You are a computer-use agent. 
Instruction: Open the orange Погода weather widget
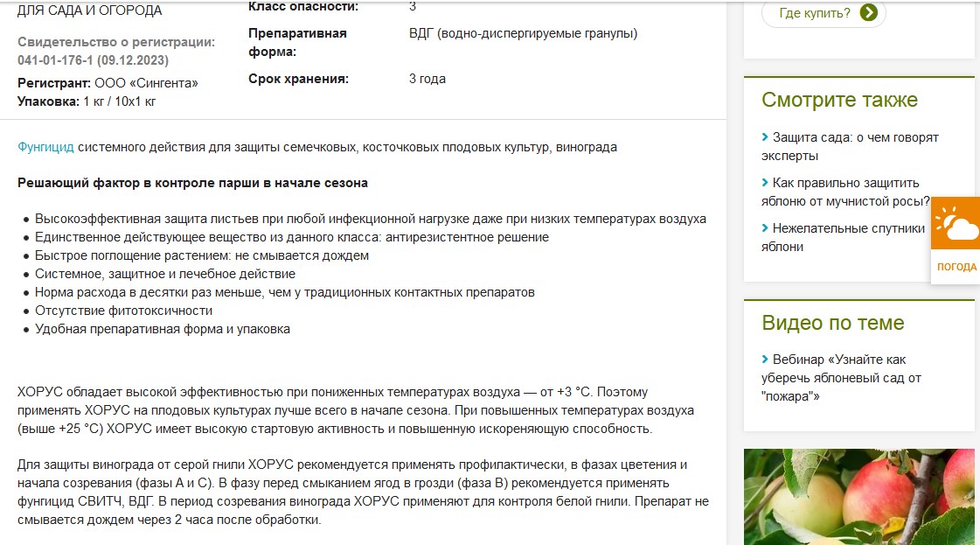click(x=956, y=241)
